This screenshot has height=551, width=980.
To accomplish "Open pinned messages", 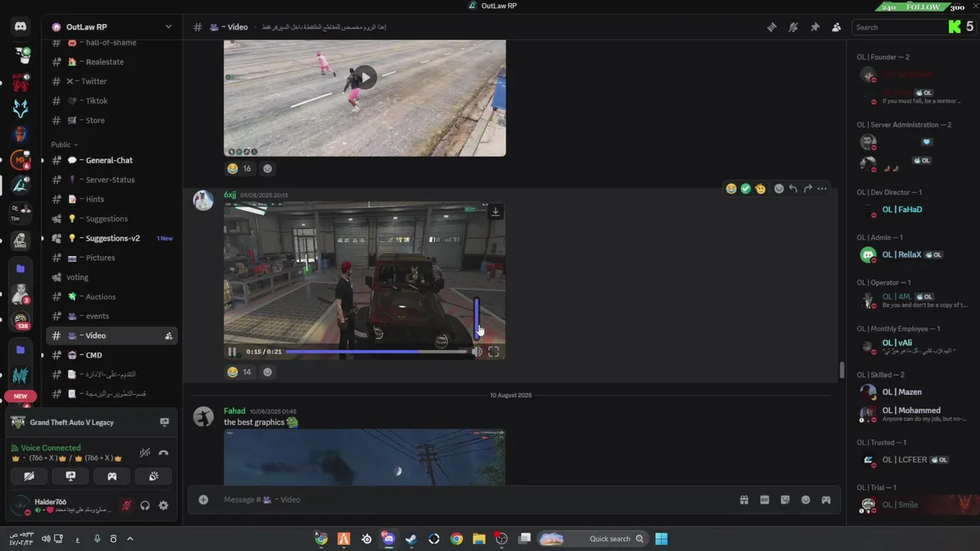I will coord(815,27).
